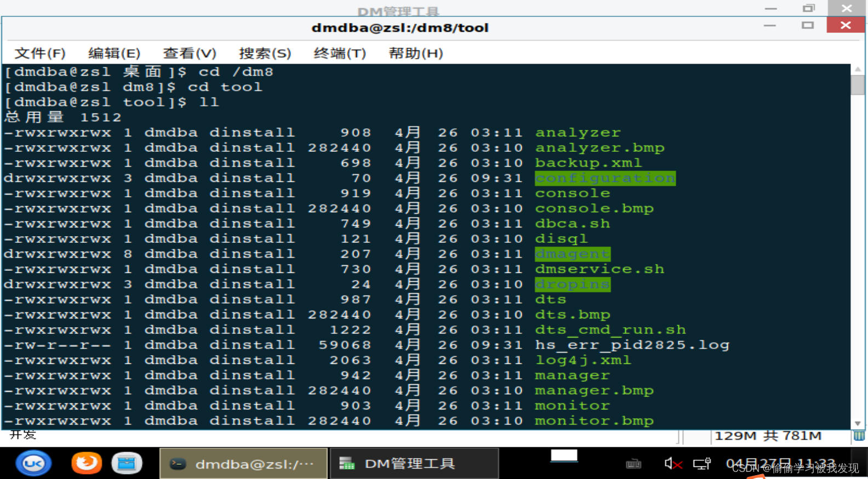Click the dropins directory name
This screenshot has width=868, height=479.
point(572,284)
